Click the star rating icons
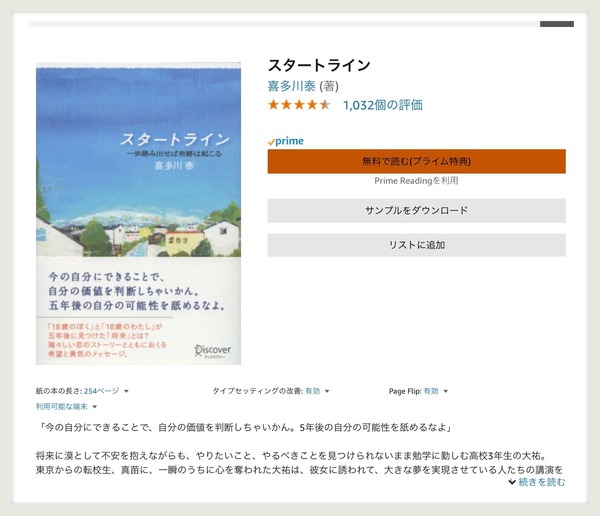600x516 pixels. [299, 105]
